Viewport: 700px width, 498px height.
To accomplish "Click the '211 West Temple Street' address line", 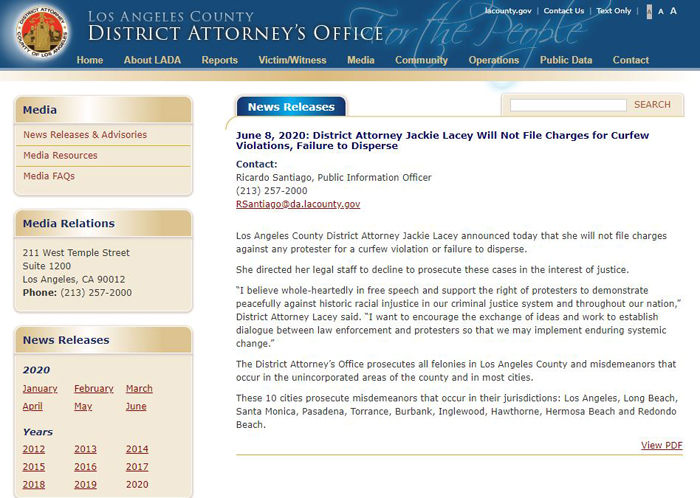I will (x=76, y=253).
